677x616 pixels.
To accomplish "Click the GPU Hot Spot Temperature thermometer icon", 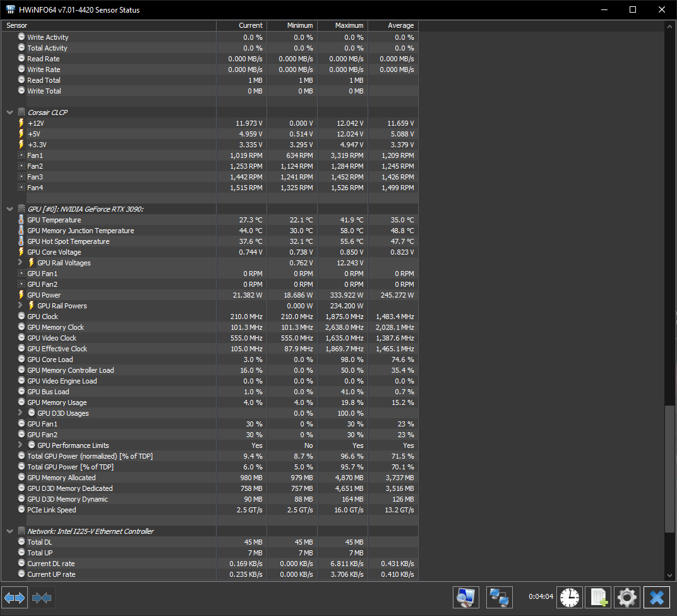I will coord(21,241).
